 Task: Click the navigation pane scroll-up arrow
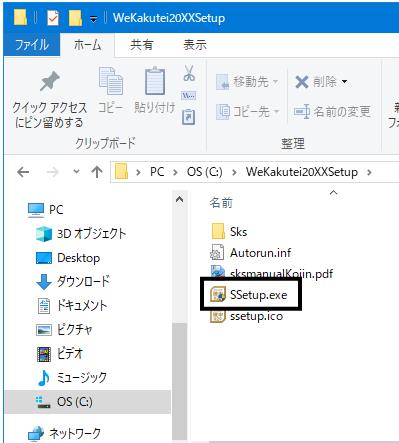pyautogui.click(x=179, y=200)
